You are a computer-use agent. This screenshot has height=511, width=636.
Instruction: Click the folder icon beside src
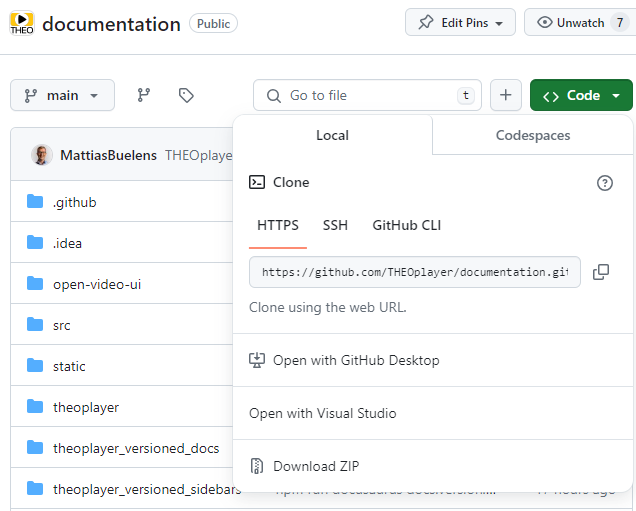point(35,324)
